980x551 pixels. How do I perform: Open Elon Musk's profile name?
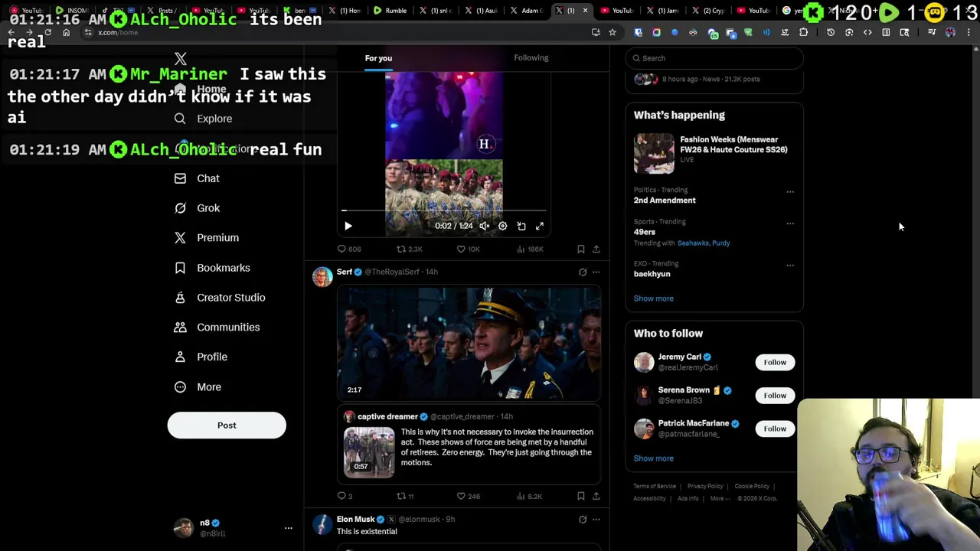pos(355,519)
